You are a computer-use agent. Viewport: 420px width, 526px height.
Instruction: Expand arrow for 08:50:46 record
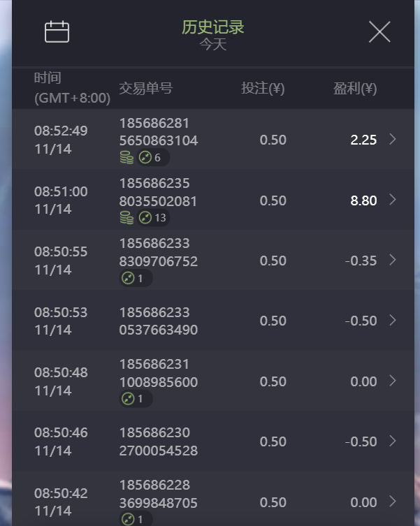[x=393, y=441]
